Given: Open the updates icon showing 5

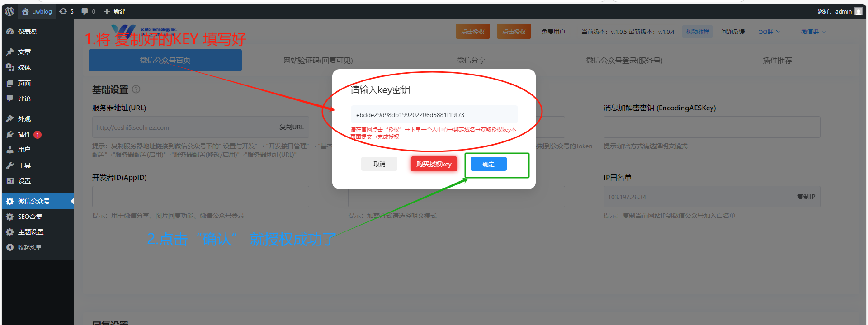Looking at the screenshot, I should point(63,11).
